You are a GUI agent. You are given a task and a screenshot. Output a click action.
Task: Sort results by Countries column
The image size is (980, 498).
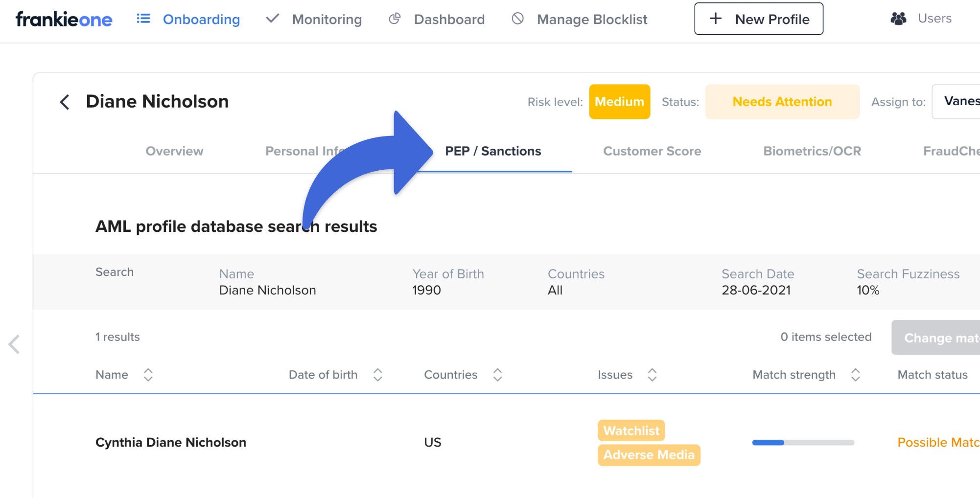click(x=497, y=375)
